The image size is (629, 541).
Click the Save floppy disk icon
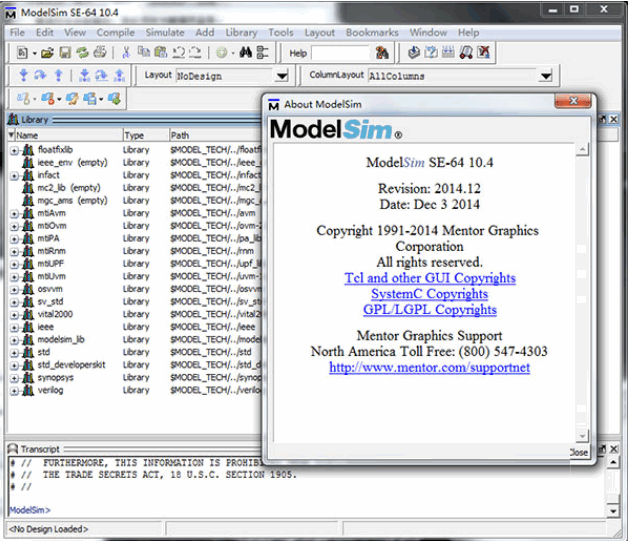point(65,53)
